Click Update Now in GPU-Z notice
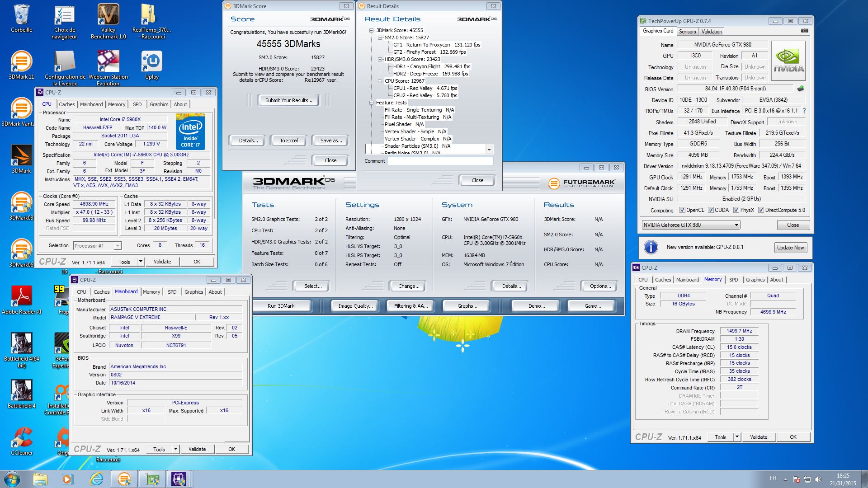 pyautogui.click(x=791, y=248)
